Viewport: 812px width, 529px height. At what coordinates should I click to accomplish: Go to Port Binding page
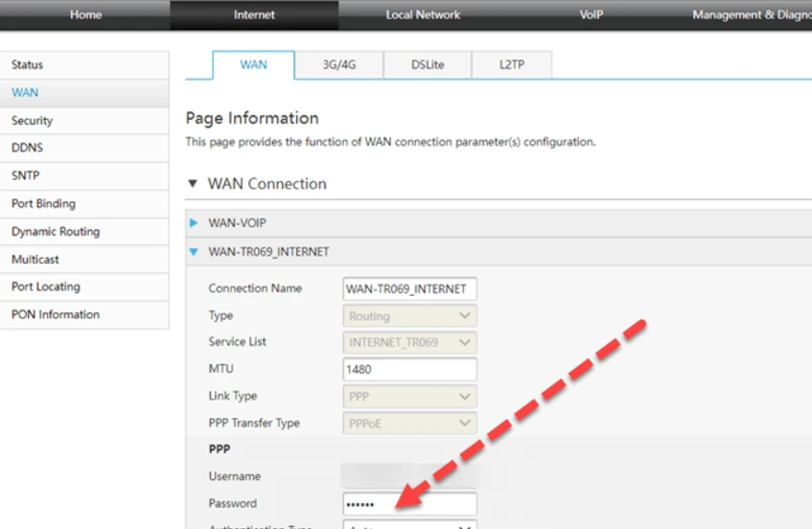pyautogui.click(x=84, y=204)
